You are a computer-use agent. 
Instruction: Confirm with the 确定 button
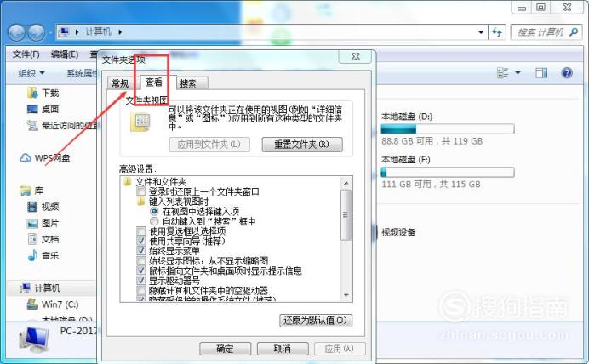225,349
